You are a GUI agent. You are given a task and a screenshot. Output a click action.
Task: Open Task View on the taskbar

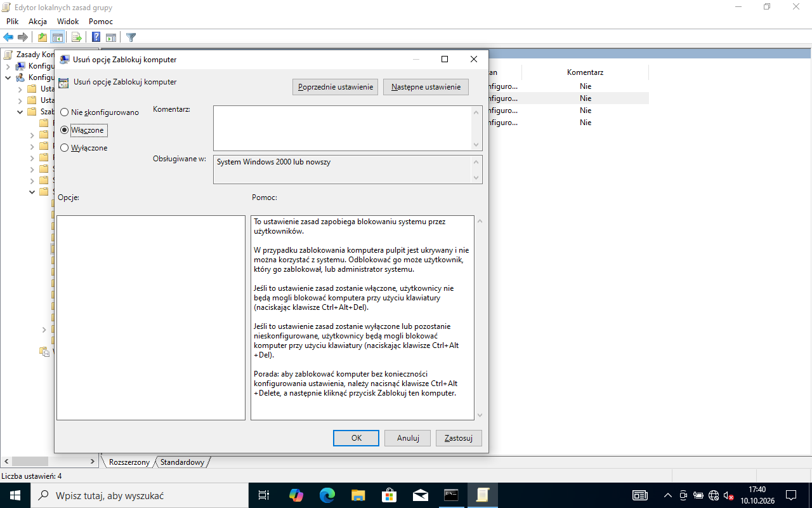pos(264,495)
